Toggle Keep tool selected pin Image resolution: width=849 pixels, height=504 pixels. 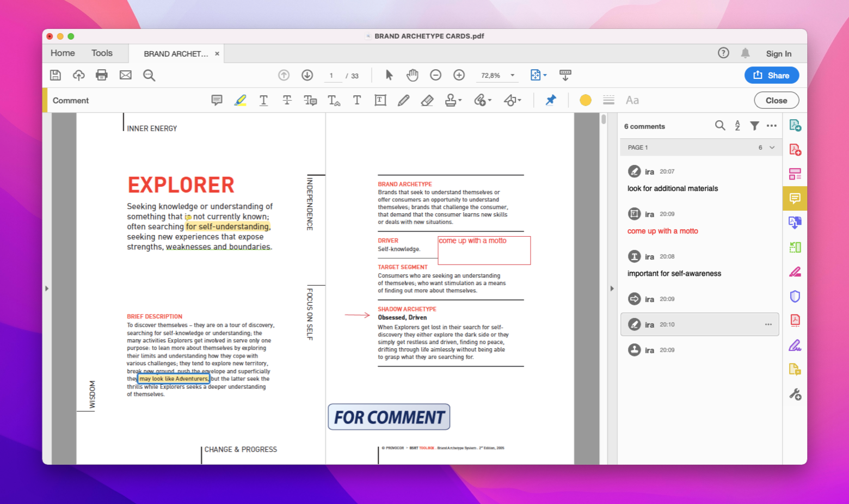[551, 100]
